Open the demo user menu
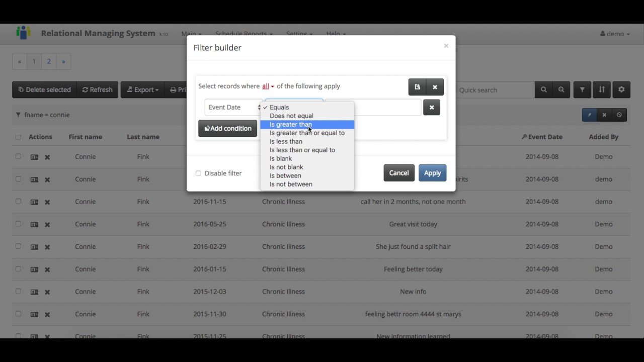644x362 pixels. [x=615, y=34]
